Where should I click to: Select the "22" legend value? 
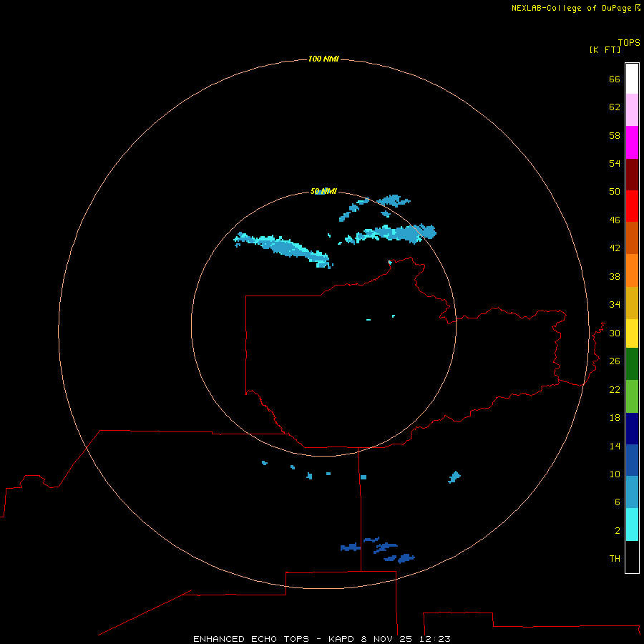click(615, 389)
